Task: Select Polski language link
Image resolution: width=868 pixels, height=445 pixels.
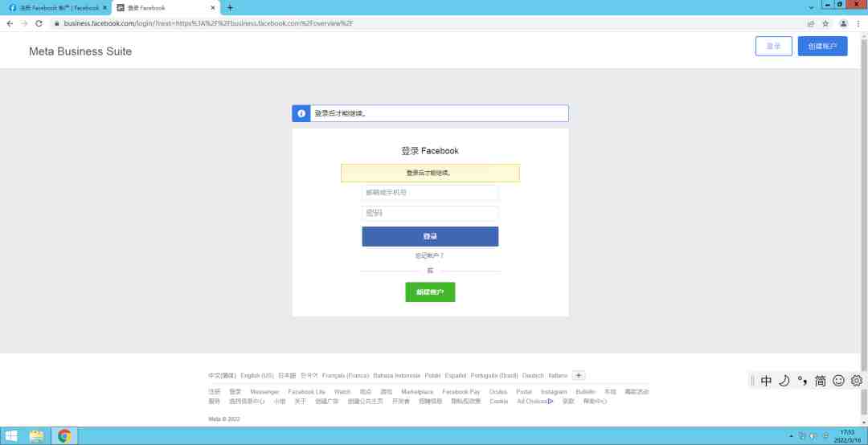Action: (x=432, y=375)
